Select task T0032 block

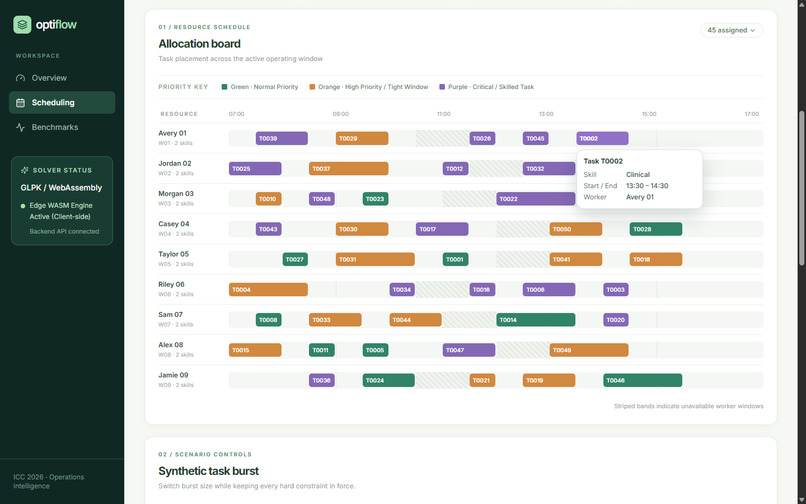[x=549, y=169]
